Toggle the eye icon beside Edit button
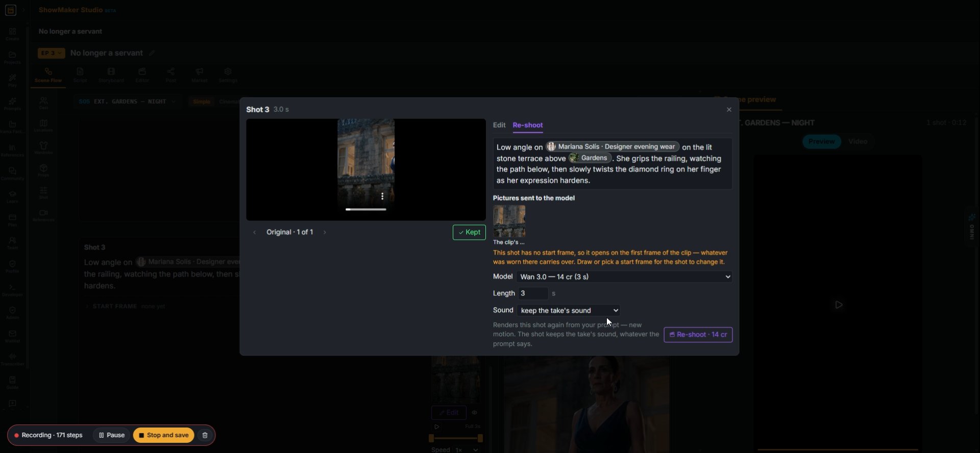This screenshot has width=980, height=453. [474, 413]
